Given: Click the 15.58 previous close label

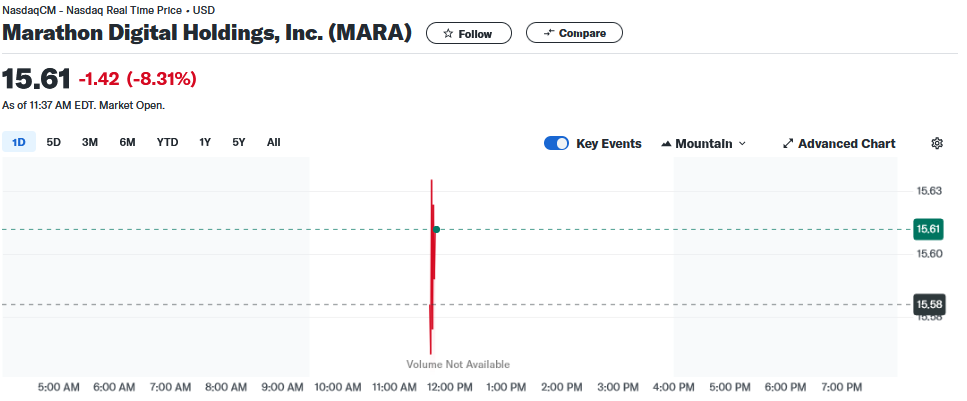Looking at the screenshot, I should pyautogui.click(x=929, y=304).
